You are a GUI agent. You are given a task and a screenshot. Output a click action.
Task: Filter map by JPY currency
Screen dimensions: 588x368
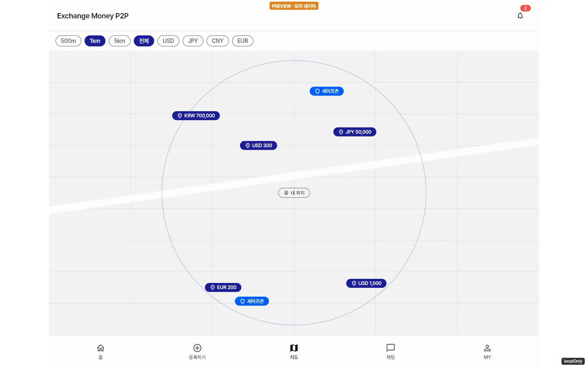(193, 41)
